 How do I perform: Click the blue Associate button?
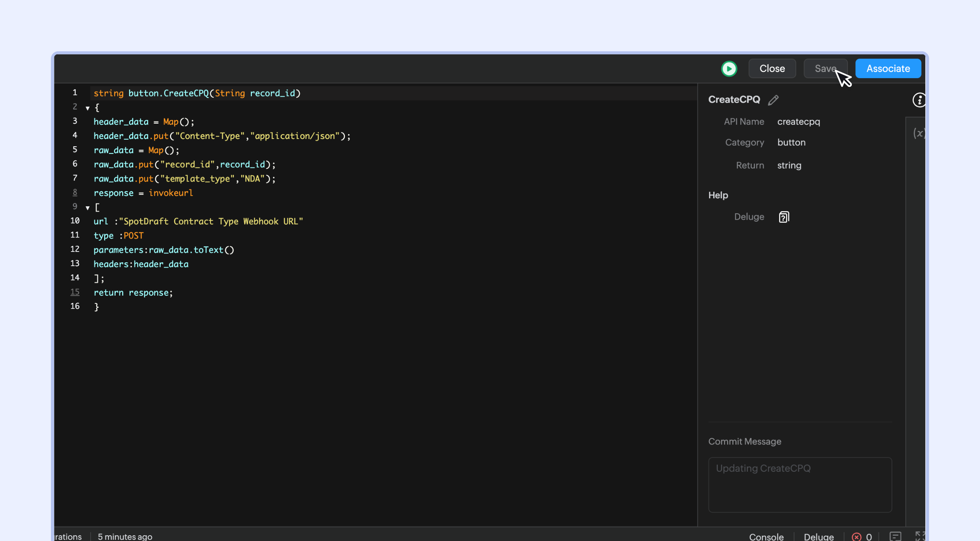point(888,69)
